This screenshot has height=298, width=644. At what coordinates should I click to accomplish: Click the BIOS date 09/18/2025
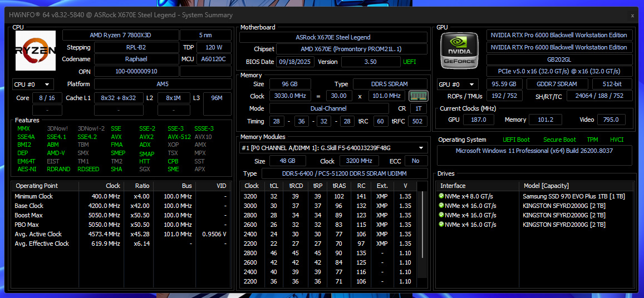pyautogui.click(x=296, y=62)
